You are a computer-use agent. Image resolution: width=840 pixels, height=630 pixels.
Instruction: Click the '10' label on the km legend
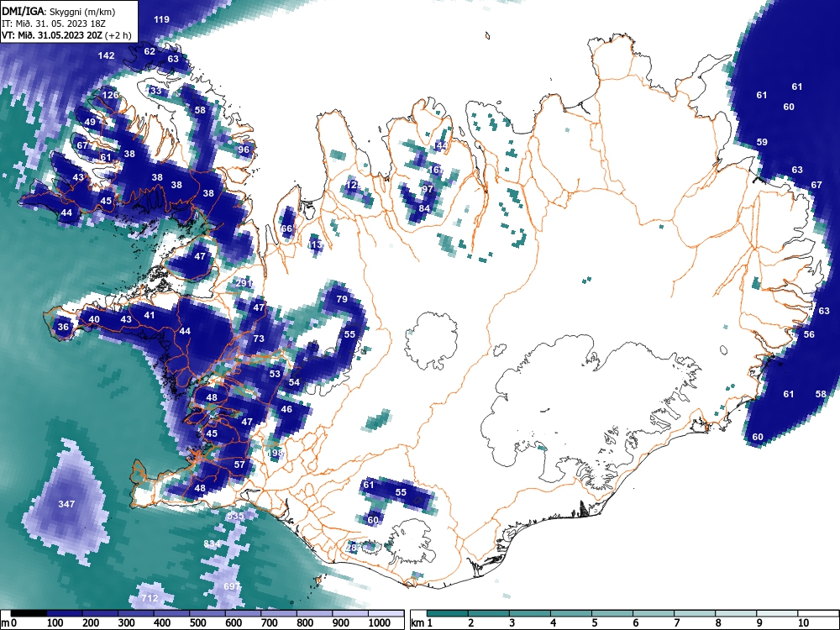click(x=802, y=622)
